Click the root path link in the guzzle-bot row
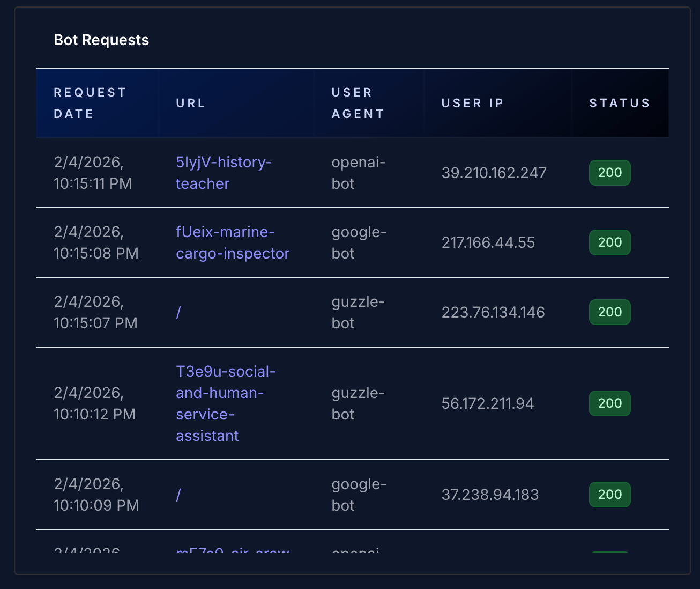 (178, 312)
